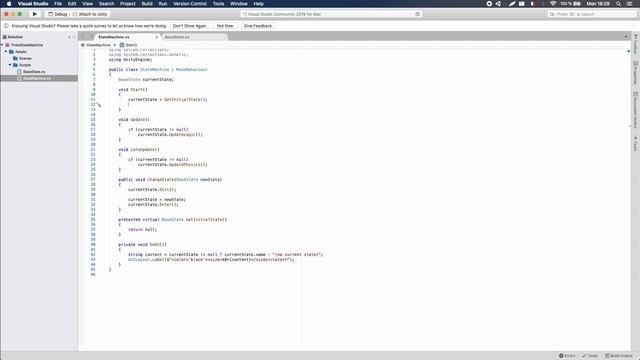Screen dimensions: 640x360
Task: Select the StateMachine.cs editor tab
Action: (114, 37)
